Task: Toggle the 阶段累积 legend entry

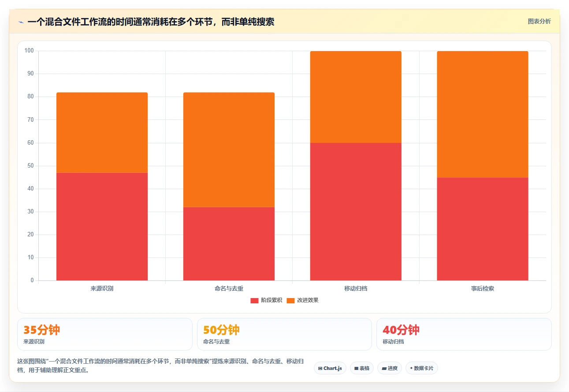Action: click(266, 300)
